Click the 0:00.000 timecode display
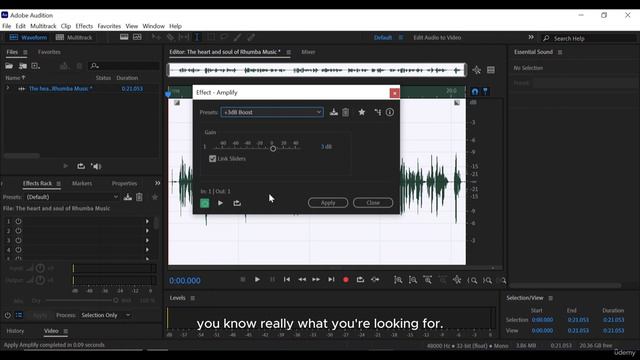Screen dimensions: 640x360 [x=185, y=281]
